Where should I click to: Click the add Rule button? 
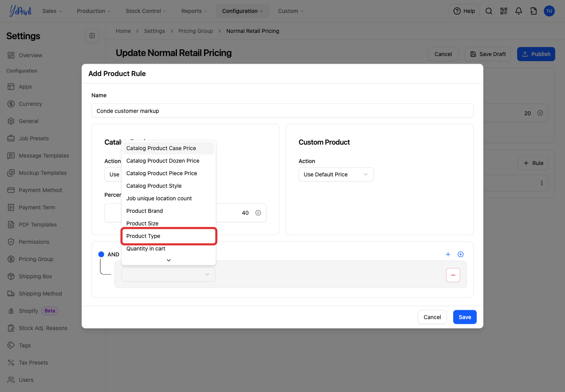point(533,163)
